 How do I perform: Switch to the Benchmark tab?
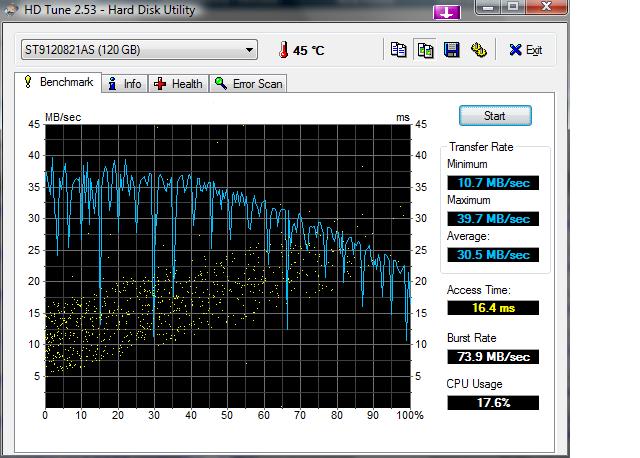58,82
